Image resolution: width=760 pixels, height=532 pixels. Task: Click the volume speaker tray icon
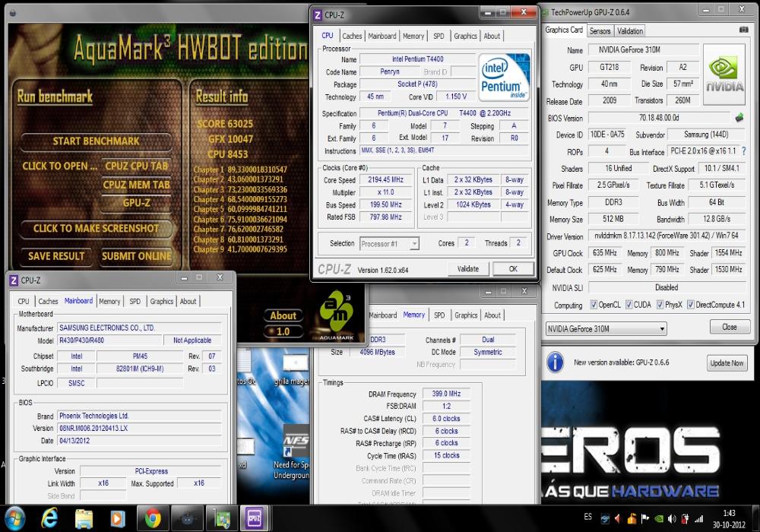pos(672,519)
